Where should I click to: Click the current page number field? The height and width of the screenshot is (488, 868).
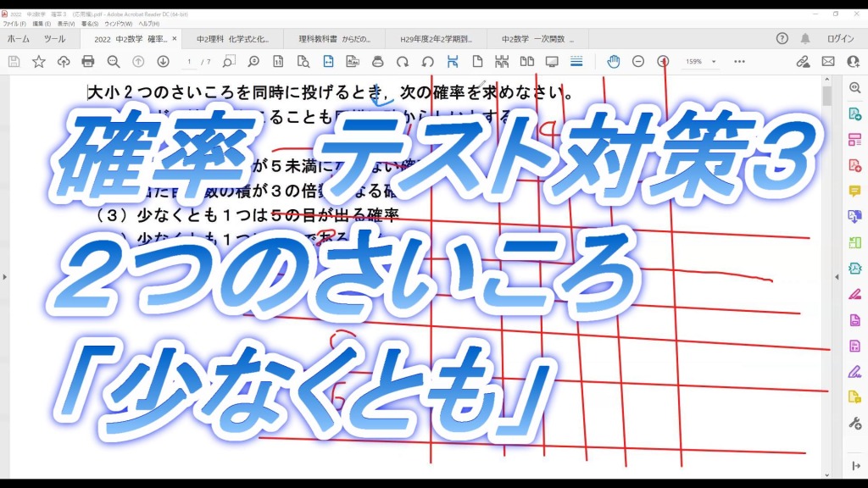tap(190, 62)
